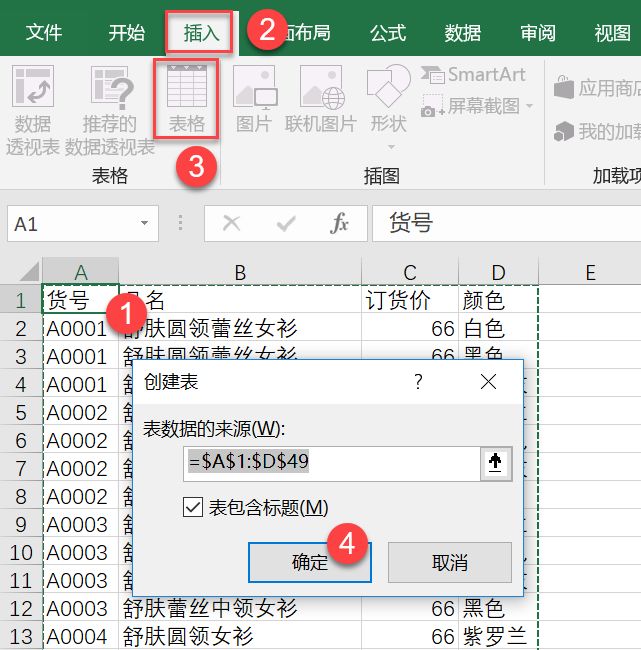Click the 取消 button in dialog
Image resolution: width=641 pixels, height=650 pixels.
tap(449, 562)
